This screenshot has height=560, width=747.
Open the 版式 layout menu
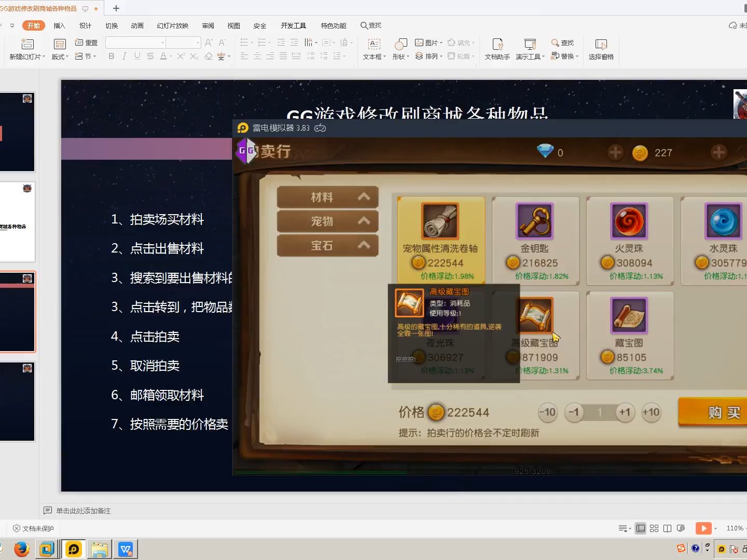(60, 49)
